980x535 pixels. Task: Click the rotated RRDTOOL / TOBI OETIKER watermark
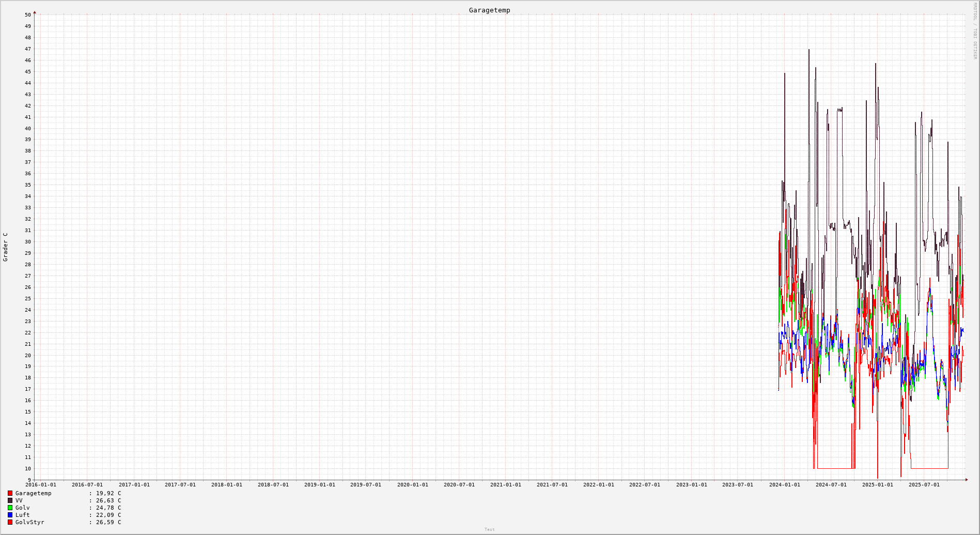975,31
